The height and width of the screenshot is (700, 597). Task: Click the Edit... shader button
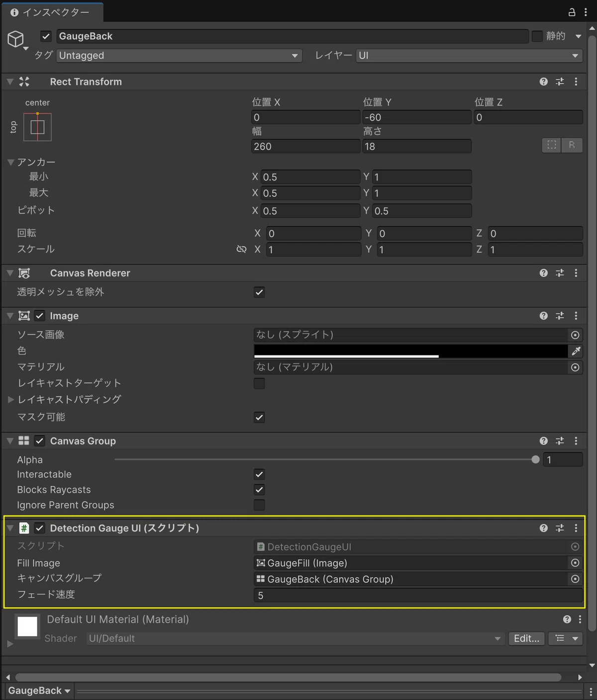click(x=526, y=638)
